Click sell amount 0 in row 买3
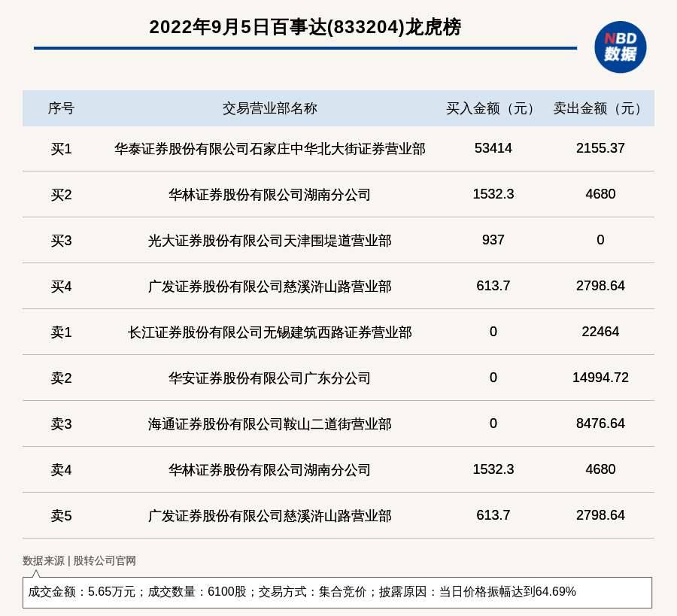Screen dimensions: 677x616 coord(600,240)
